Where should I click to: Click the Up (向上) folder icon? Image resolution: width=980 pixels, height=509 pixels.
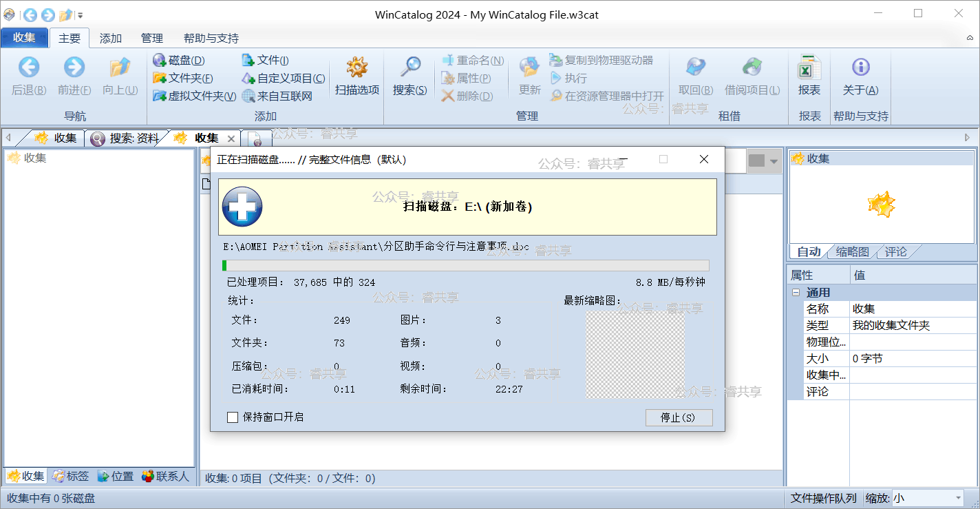[x=120, y=67]
